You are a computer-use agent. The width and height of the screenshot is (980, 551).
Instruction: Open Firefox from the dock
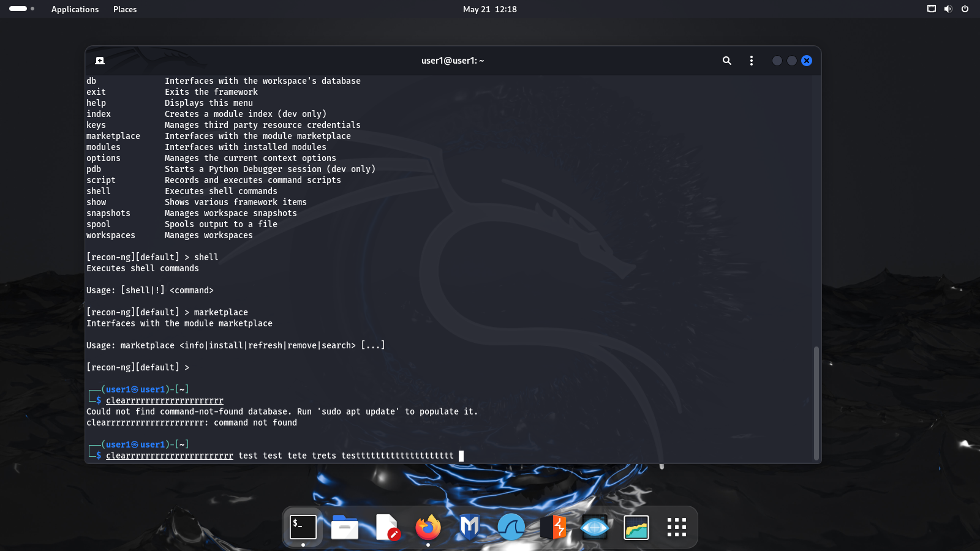[x=428, y=527]
